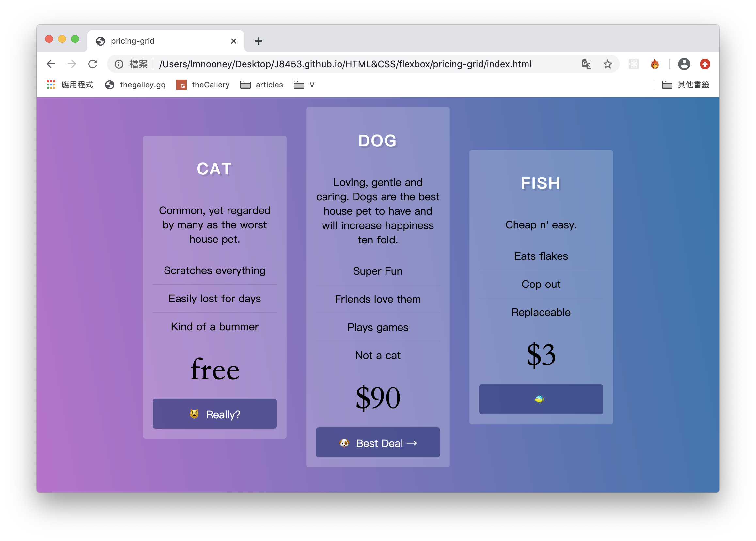
Task: Click the profile/account icon in browser
Action: point(684,63)
